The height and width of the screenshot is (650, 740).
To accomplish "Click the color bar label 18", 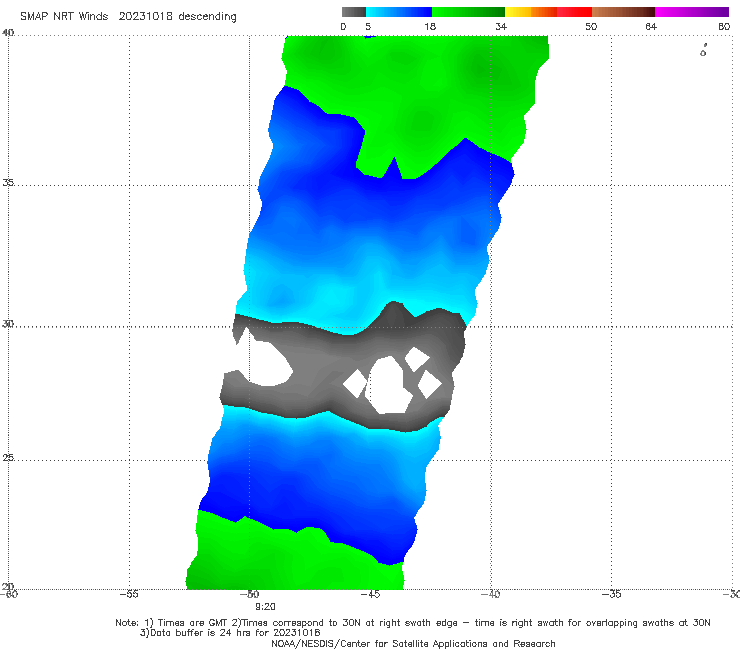I will (429, 26).
